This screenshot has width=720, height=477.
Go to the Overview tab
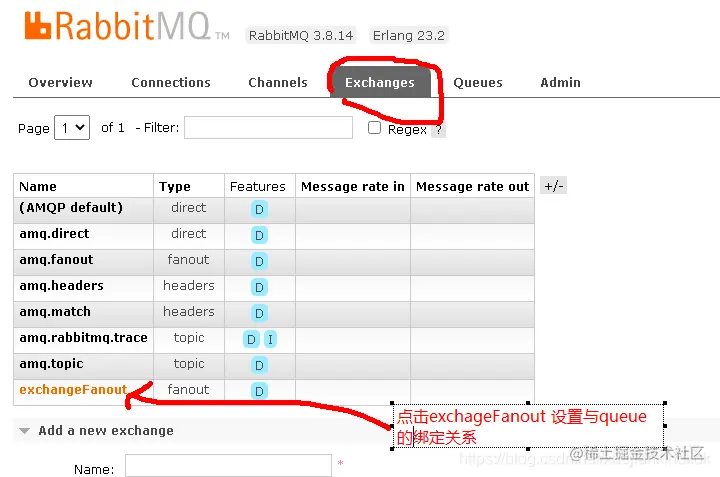point(60,83)
